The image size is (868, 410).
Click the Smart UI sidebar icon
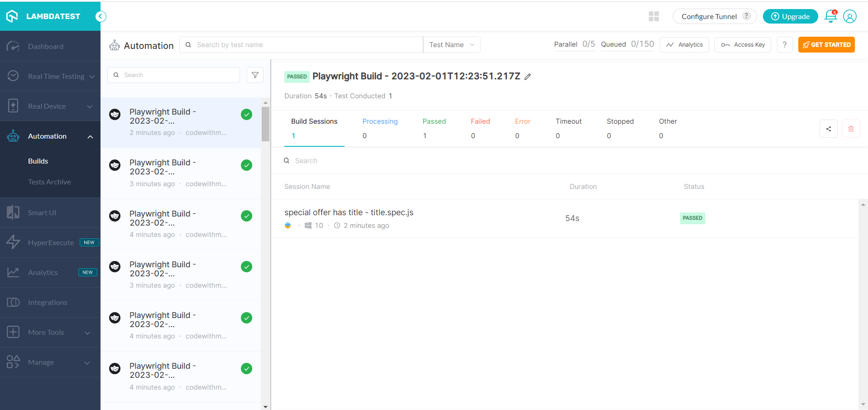tap(13, 212)
